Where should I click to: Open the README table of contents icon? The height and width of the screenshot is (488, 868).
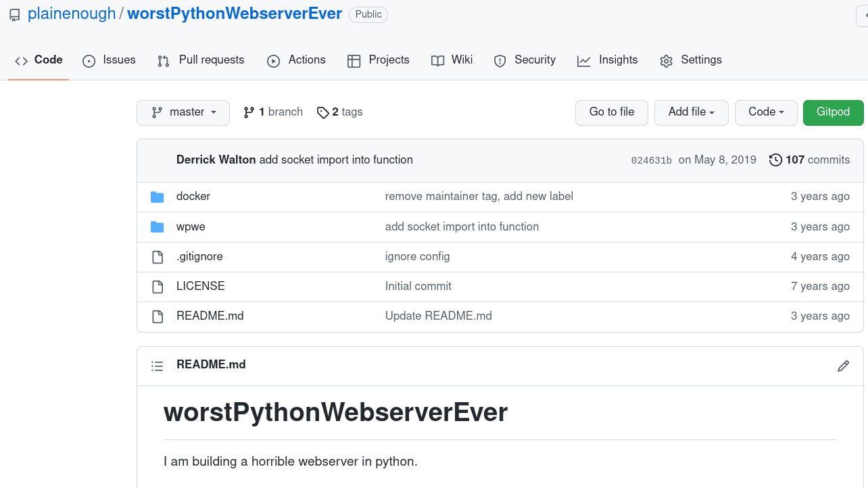(158, 366)
